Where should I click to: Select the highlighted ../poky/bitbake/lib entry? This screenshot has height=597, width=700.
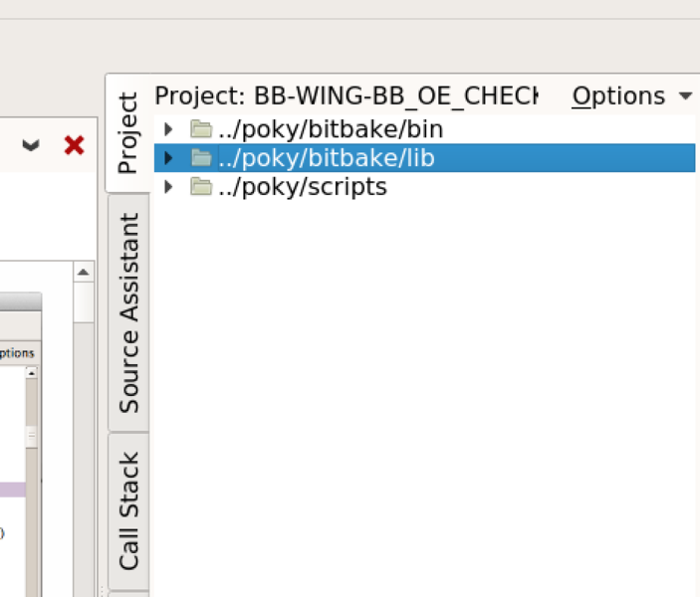(x=326, y=158)
